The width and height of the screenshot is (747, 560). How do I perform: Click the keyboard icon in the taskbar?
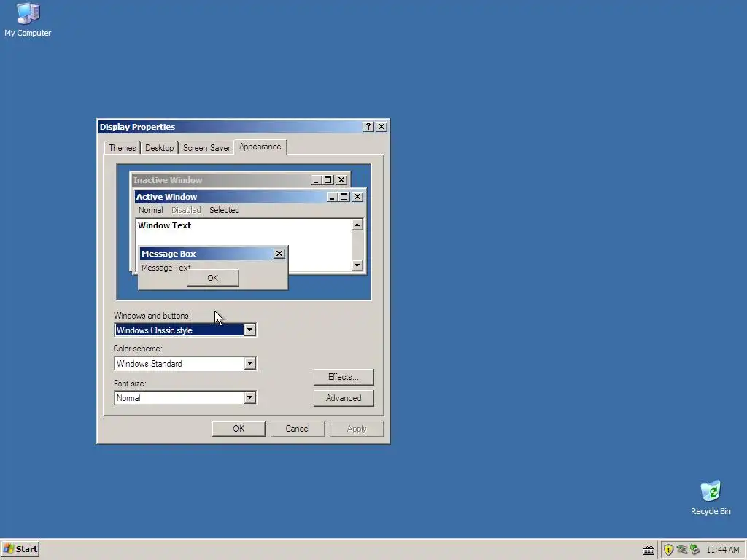pos(648,550)
